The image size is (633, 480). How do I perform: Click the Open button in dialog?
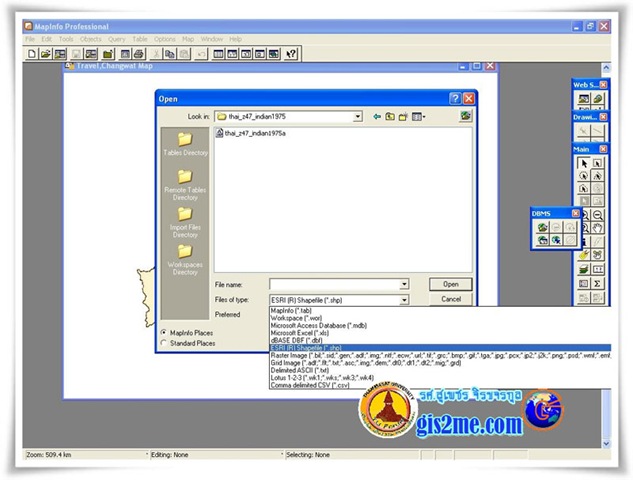click(451, 284)
